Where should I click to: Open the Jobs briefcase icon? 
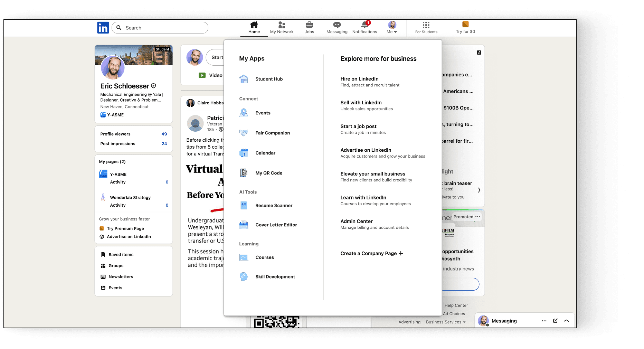tap(309, 25)
